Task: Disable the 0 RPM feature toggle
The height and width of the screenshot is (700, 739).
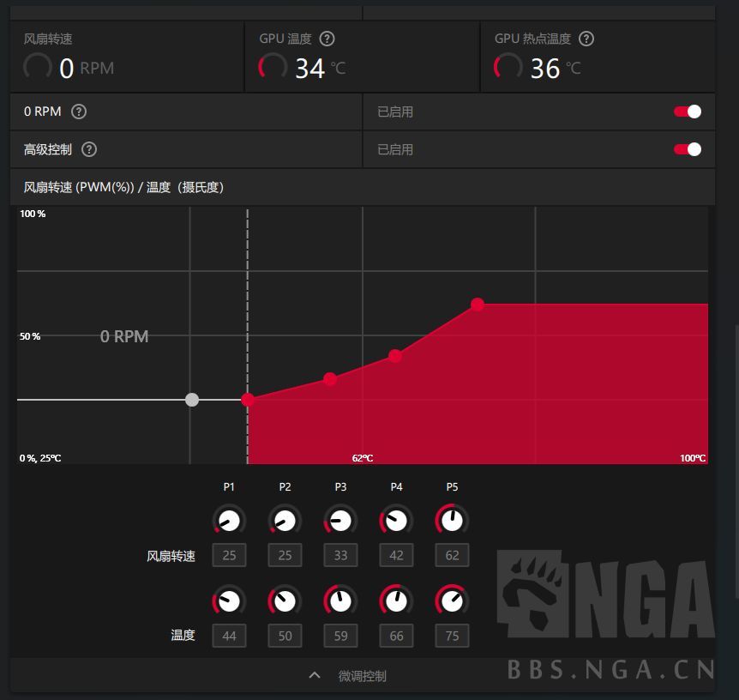Action: (x=686, y=111)
